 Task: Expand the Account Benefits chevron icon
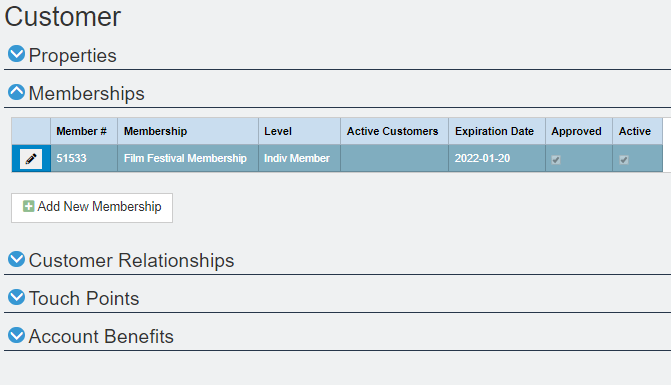point(16,335)
